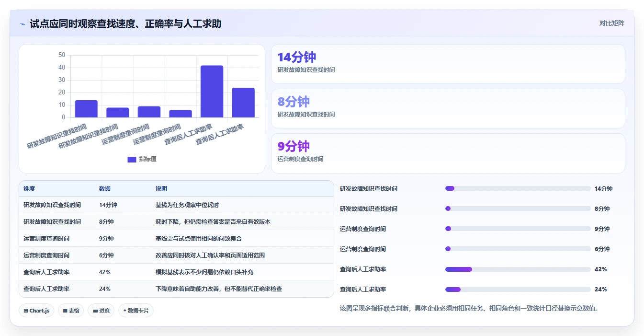
Task: Click the progress bar labeled 6分钟
Action: coord(518,249)
